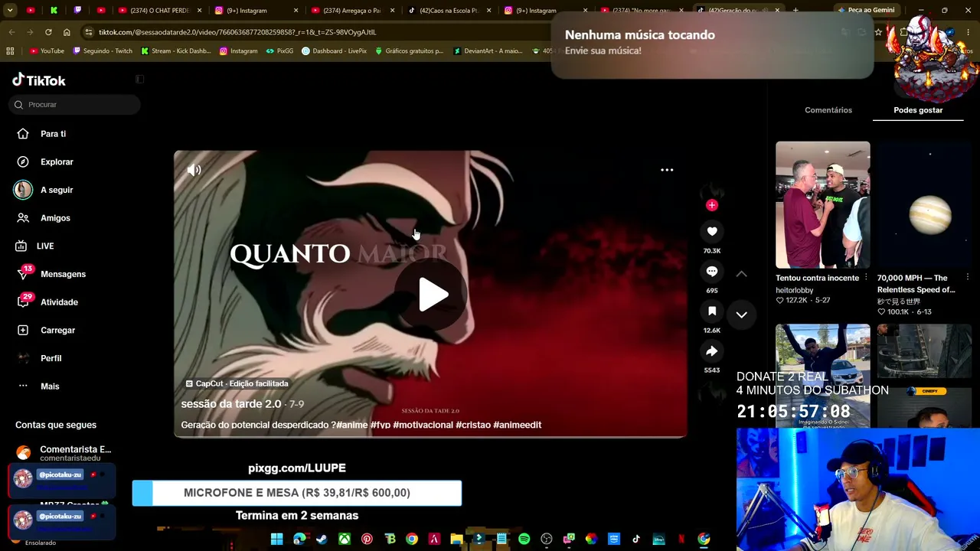Open the browser apps grid icon
The image size is (980, 551).
tap(10, 51)
